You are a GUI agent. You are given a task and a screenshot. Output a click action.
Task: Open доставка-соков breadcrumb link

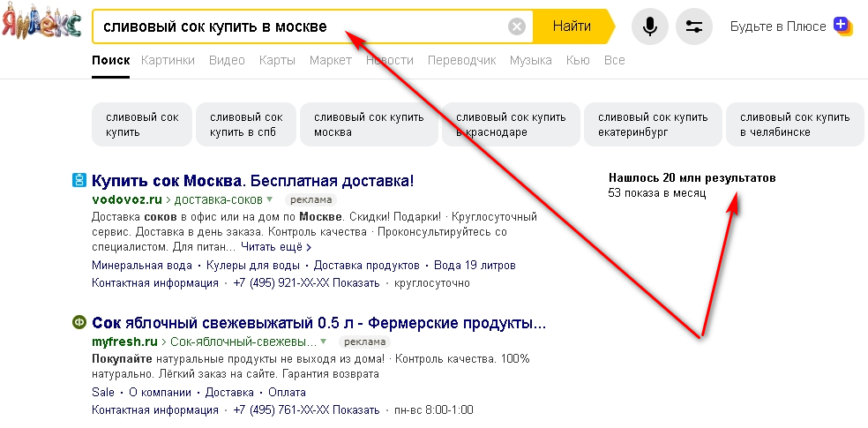click(x=218, y=199)
